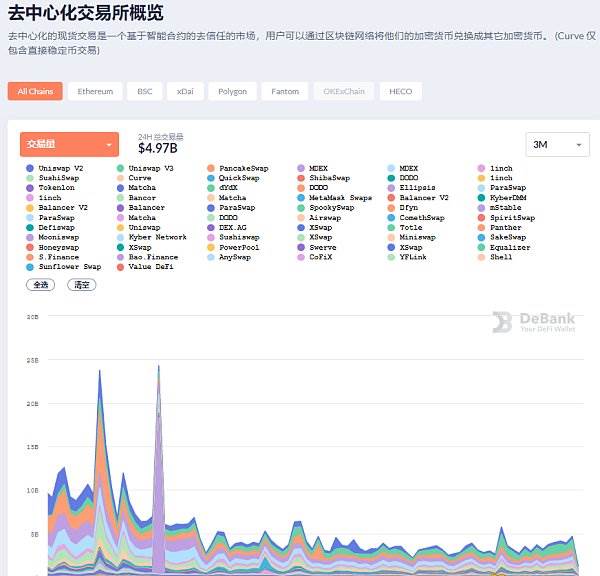
Task: Switch to the BSC chain tab
Action: tap(145, 91)
